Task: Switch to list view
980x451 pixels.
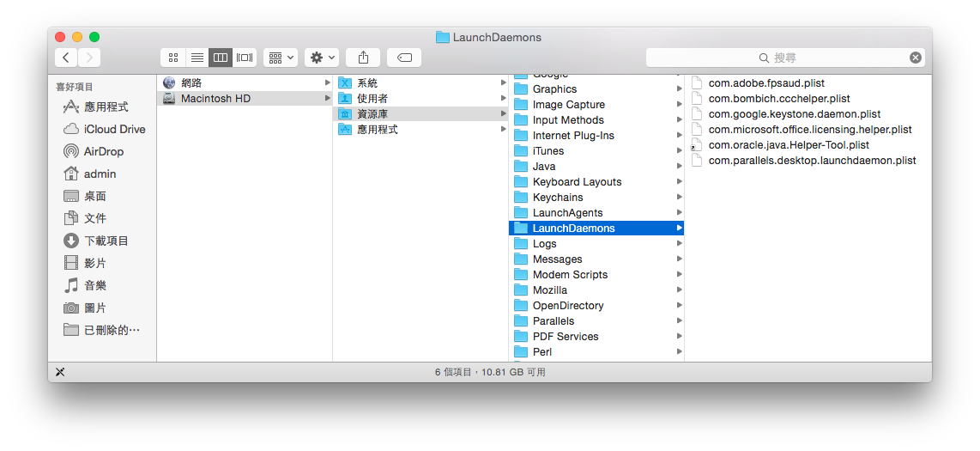Action: (x=197, y=58)
